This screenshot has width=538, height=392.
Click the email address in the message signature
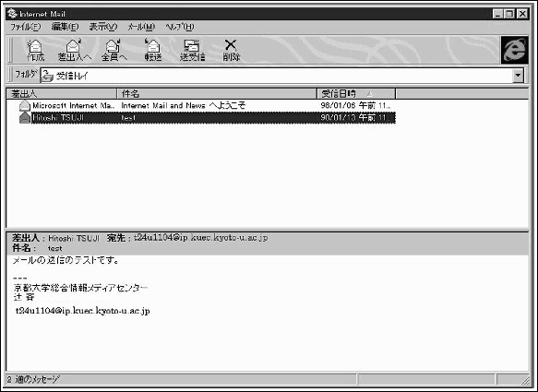[x=83, y=311]
